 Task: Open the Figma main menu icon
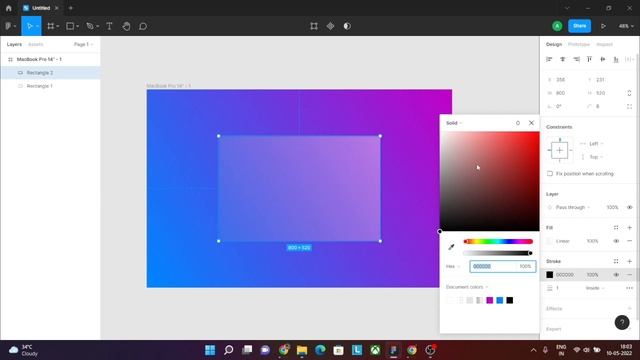pyautogui.click(x=9, y=26)
